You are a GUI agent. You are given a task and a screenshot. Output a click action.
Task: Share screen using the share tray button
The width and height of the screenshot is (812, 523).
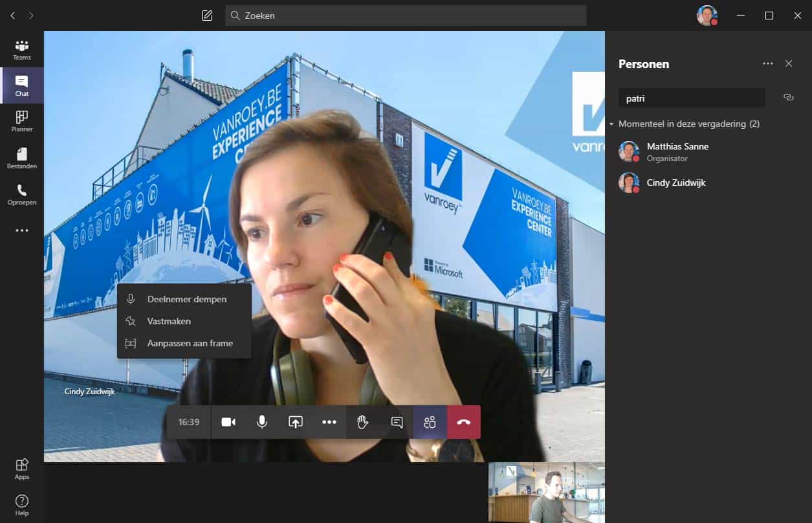296,422
